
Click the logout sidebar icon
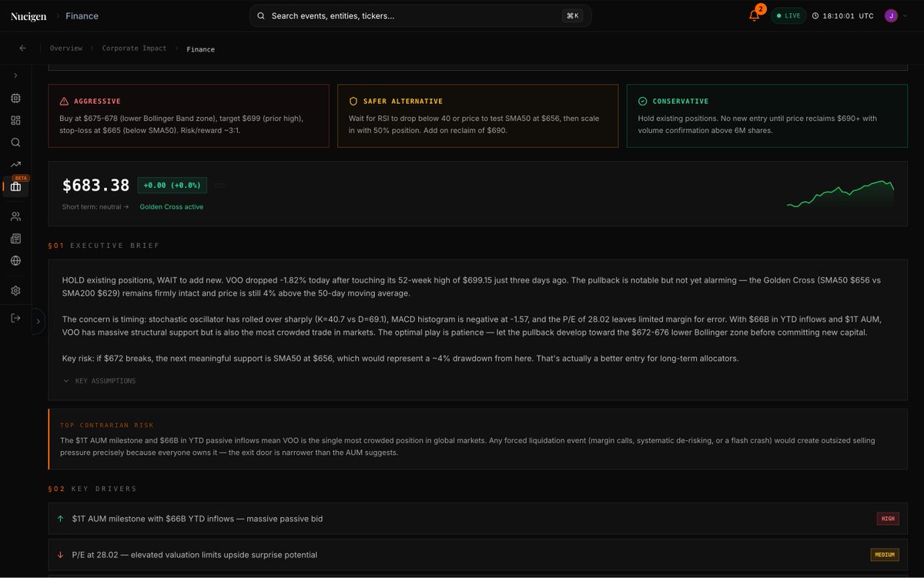coord(15,319)
